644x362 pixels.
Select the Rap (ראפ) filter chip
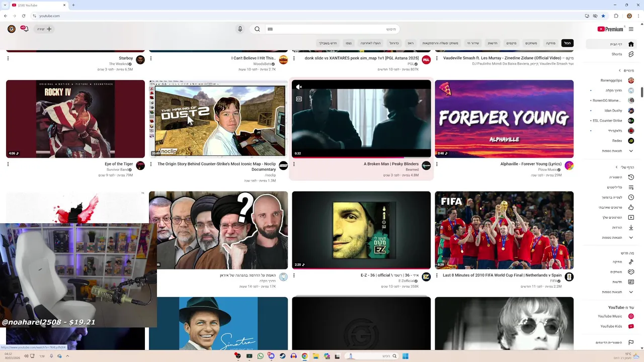pos(411,43)
